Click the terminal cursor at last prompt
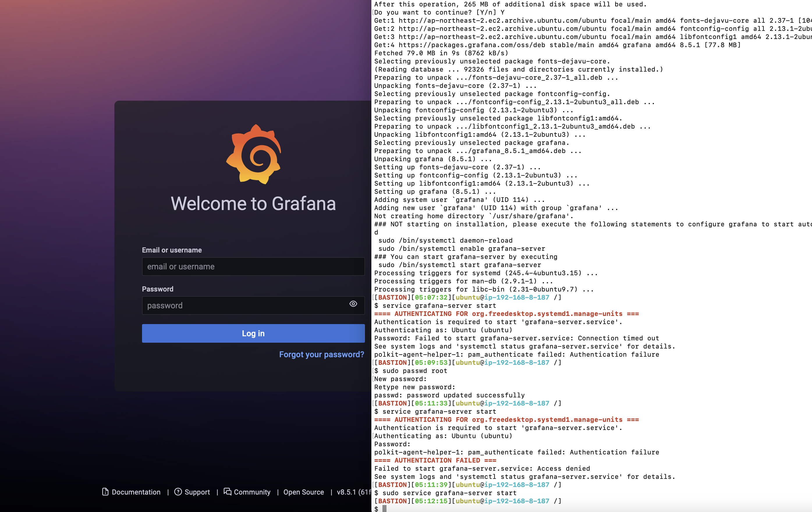This screenshot has height=512, width=812. point(384,509)
